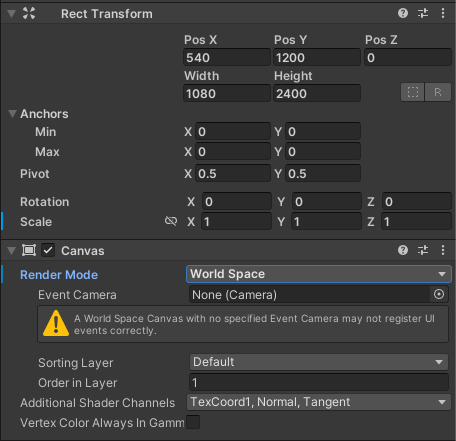Click the Anchors Min label

coord(46,132)
